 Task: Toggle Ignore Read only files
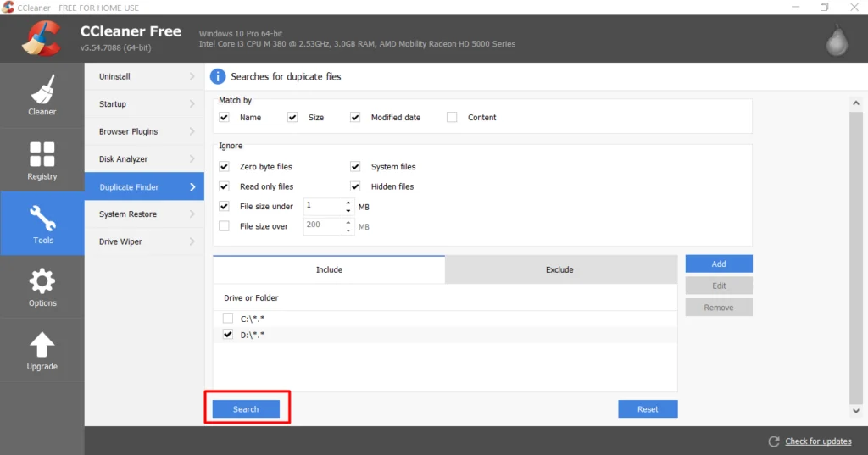tap(224, 186)
